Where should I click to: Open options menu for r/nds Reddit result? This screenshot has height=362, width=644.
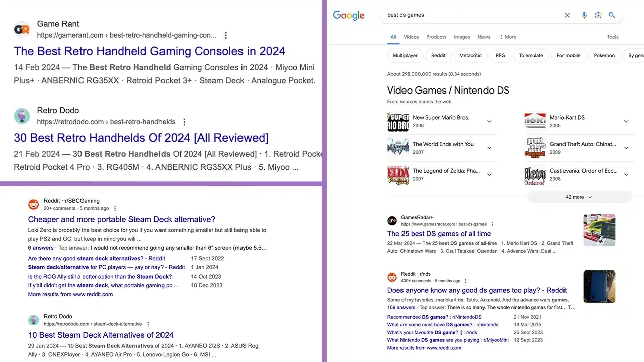coord(466,281)
